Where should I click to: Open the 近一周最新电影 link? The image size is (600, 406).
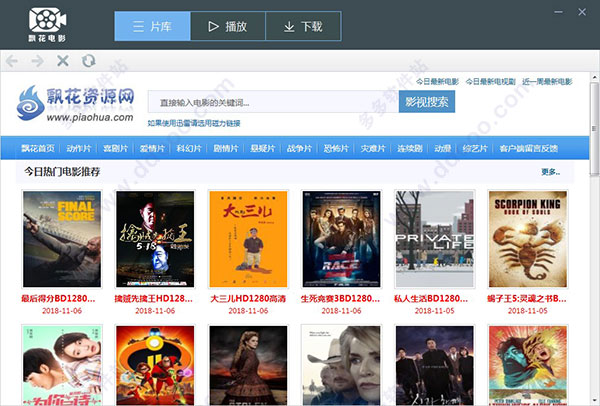point(547,82)
